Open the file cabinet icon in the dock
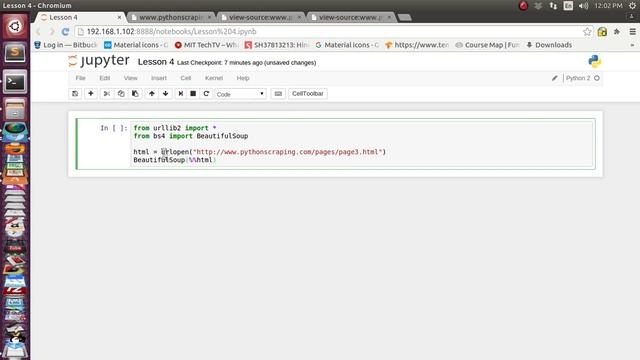This screenshot has width=640, height=360. [15, 109]
